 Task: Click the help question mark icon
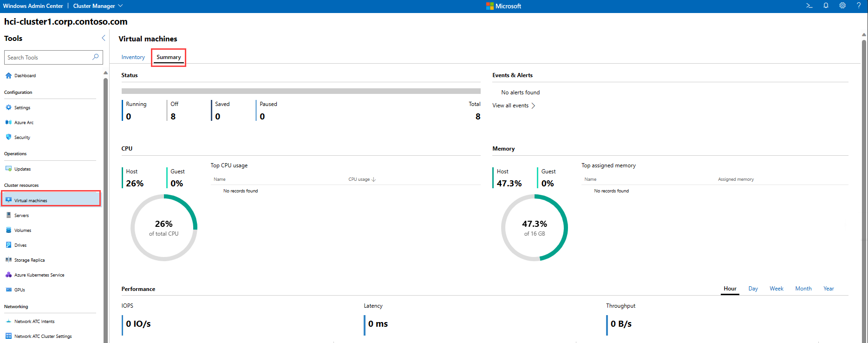[x=858, y=6]
